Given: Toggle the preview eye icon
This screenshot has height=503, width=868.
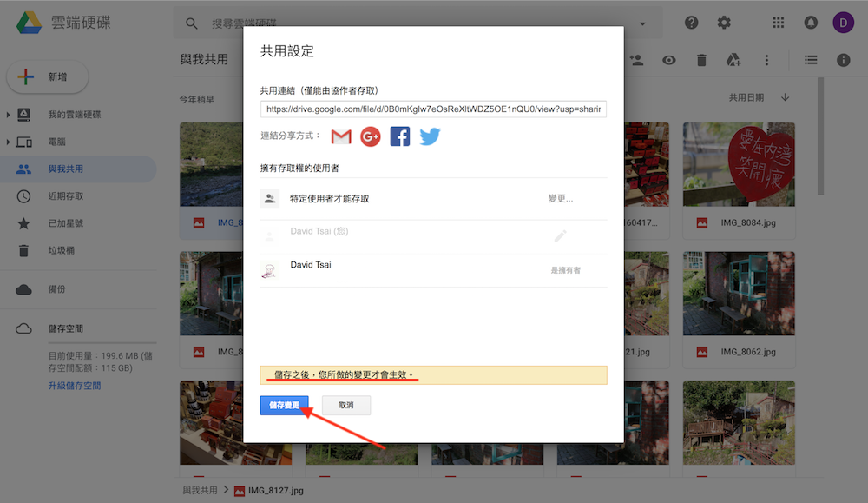Looking at the screenshot, I should (669, 60).
